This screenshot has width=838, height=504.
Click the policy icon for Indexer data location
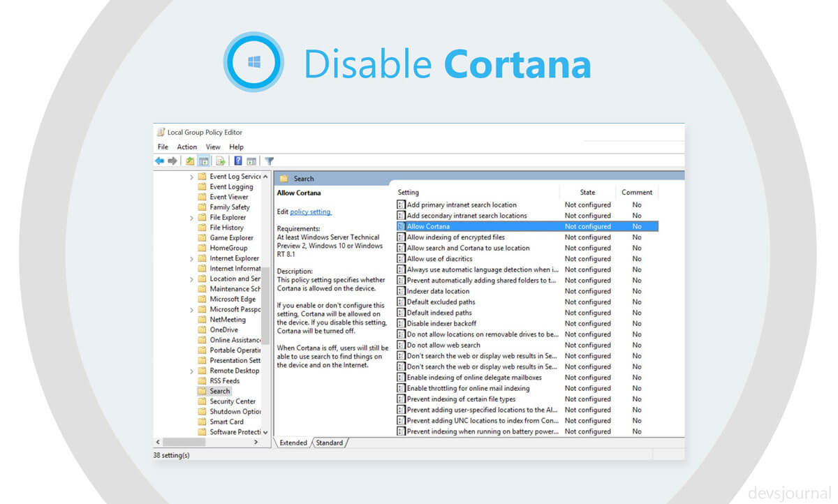[401, 291]
